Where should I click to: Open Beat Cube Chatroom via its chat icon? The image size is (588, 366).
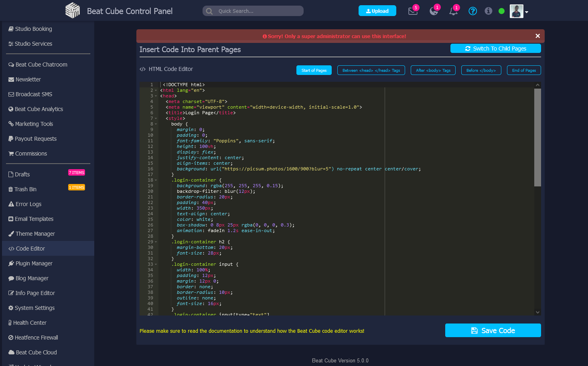[x=11, y=64]
